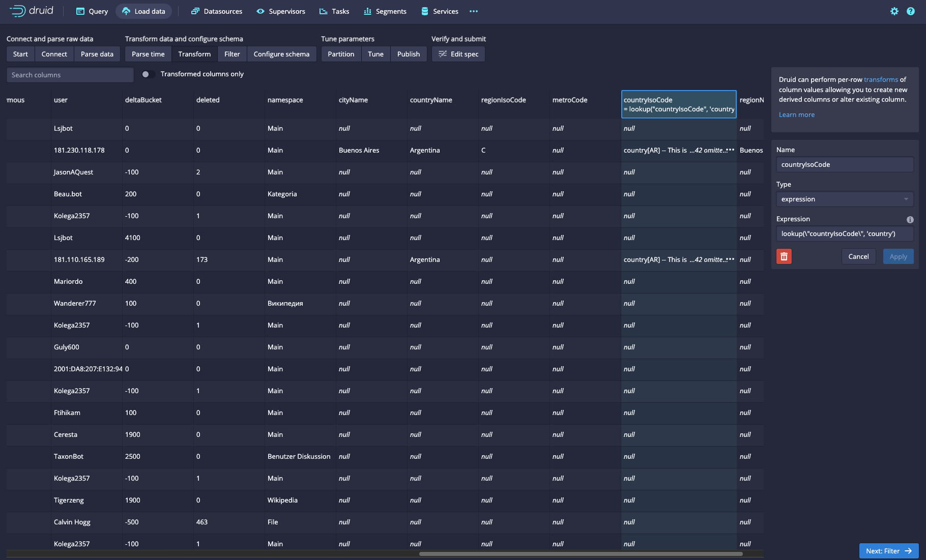Click the Expression info icon
The image size is (926, 560).
(910, 220)
